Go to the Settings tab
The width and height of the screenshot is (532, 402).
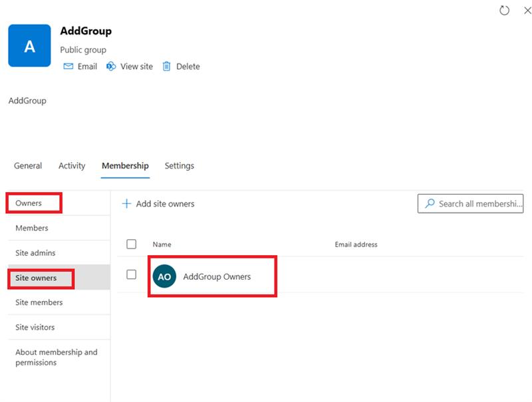click(x=179, y=165)
